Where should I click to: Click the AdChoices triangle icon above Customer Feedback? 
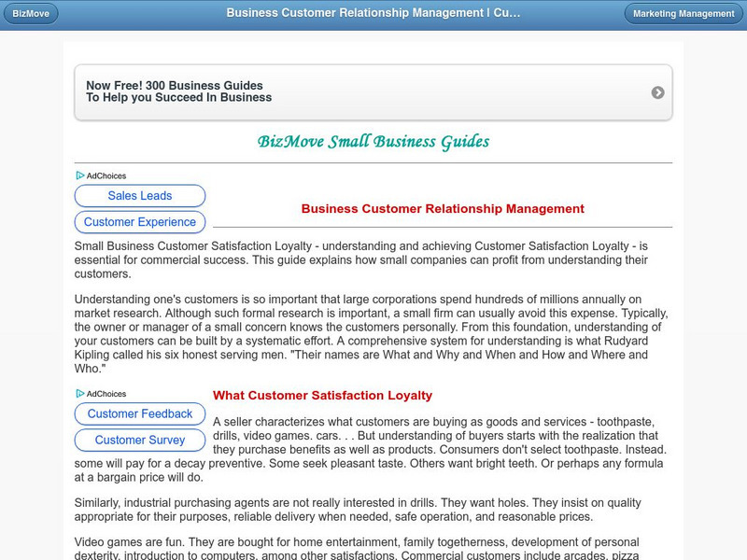(x=80, y=394)
